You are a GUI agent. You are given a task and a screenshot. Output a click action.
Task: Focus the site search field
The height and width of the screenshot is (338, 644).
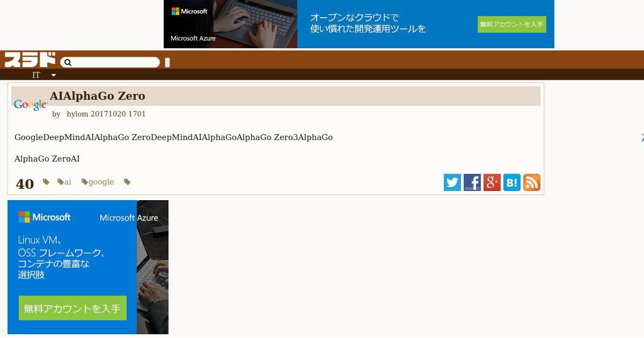[110, 63]
